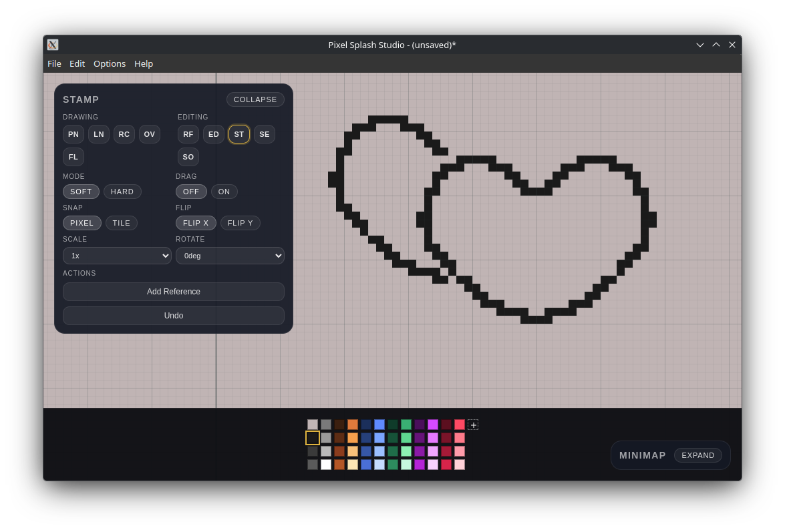
Task: Open the Rotate degrees dropdown
Action: click(x=230, y=256)
